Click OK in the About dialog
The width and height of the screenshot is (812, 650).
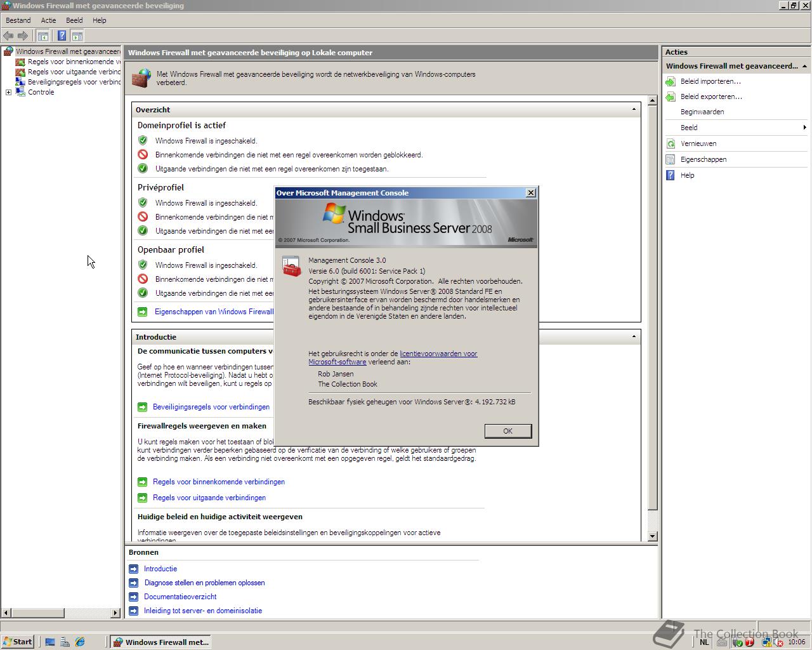[507, 431]
